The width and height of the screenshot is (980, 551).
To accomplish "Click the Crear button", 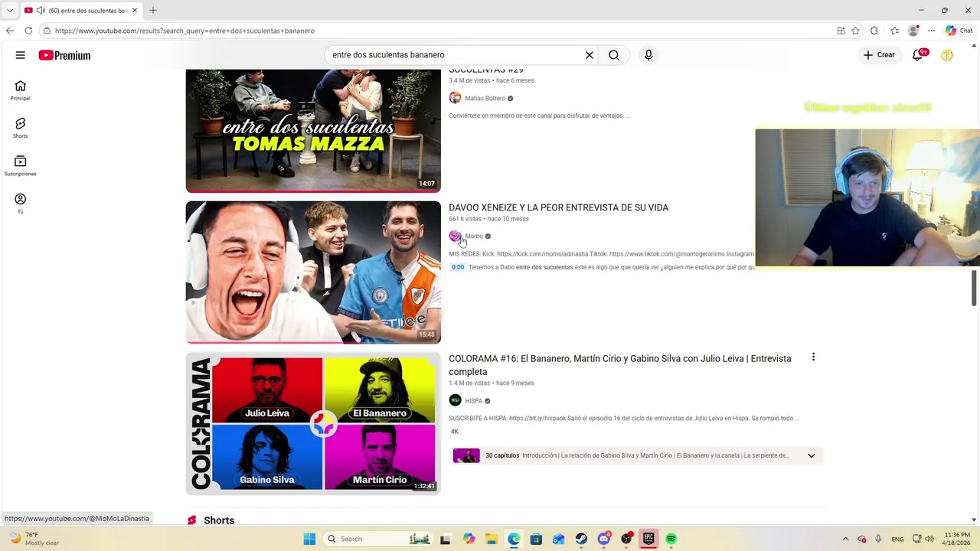I will (879, 55).
